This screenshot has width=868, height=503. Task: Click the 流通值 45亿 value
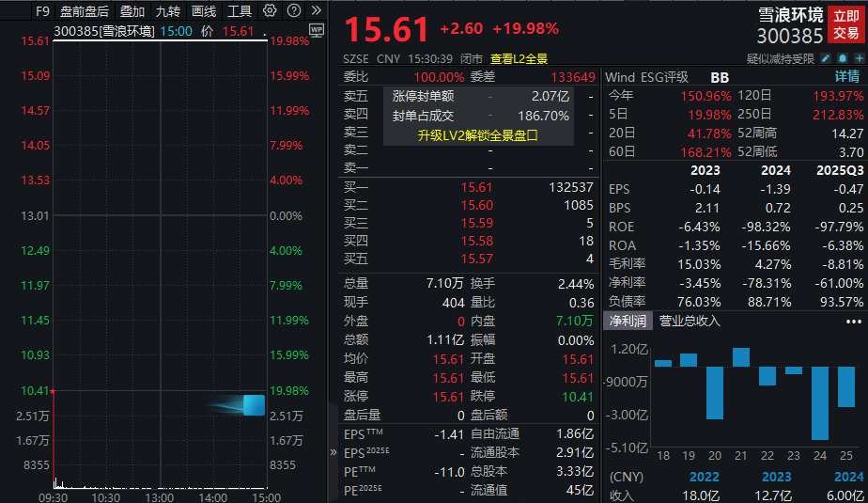[x=580, y=490]
